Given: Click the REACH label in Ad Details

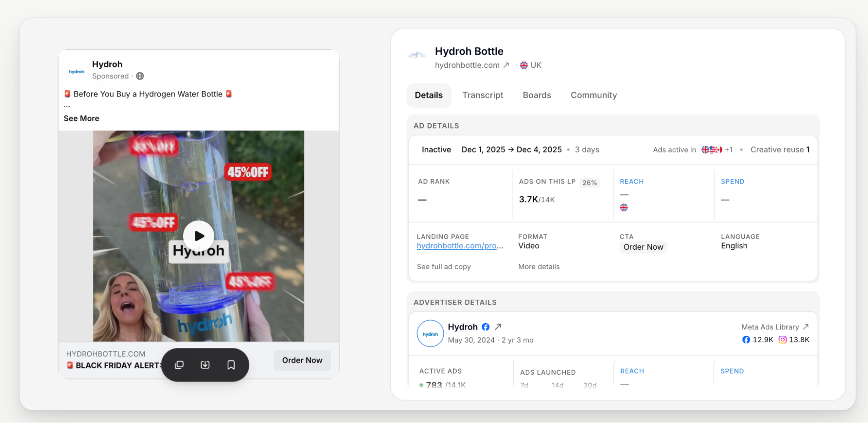Looking at the screenshot, I should point(632,182).
